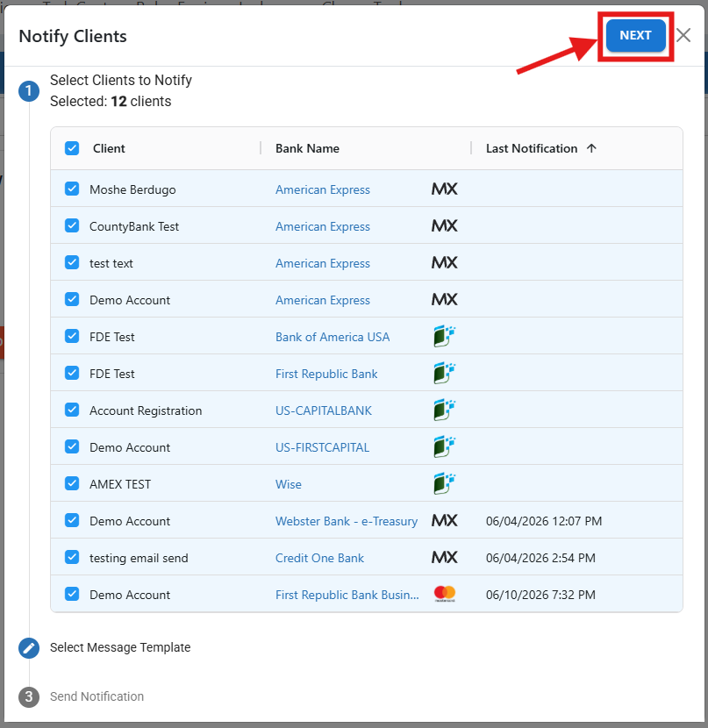Image resolution: width=708 pixels, height=728 pixels.
Task: Select the 'Select Message Template' step label
Action: (120, 647)
